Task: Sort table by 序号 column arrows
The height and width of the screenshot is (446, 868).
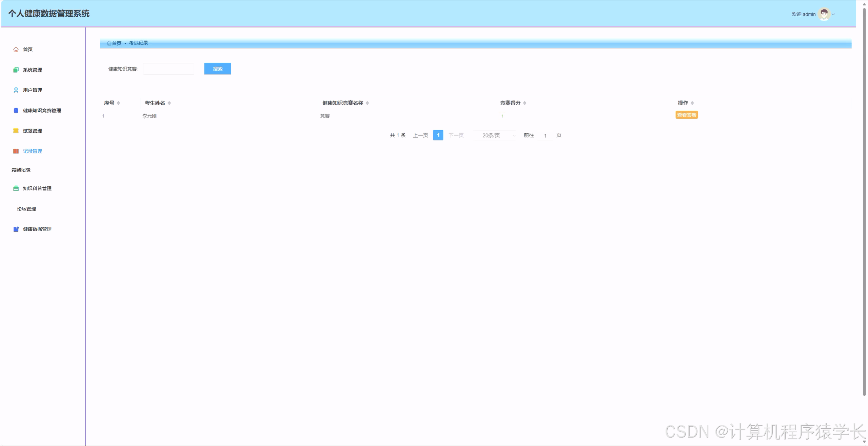Action: click(x=118, y=103)
